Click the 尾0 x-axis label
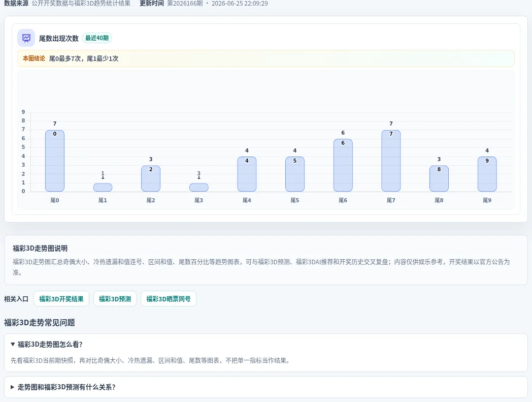 click(55, 200)
